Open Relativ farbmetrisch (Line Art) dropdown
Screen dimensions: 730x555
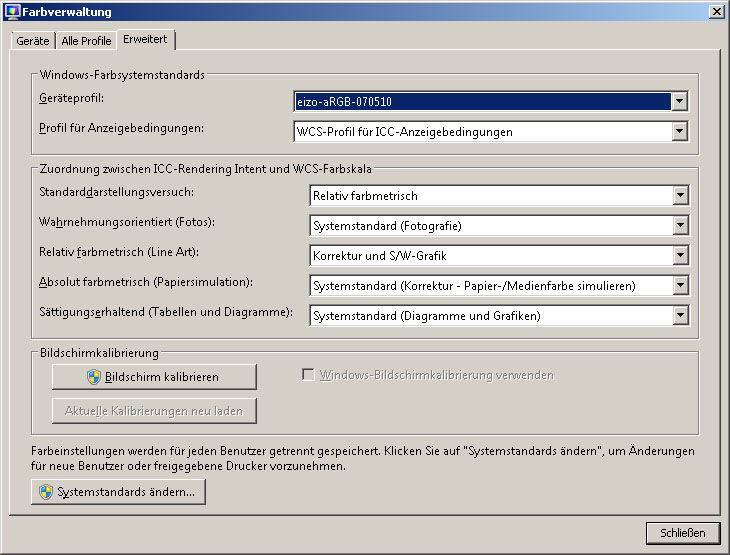pyautogui.click(x=680, y=256)
